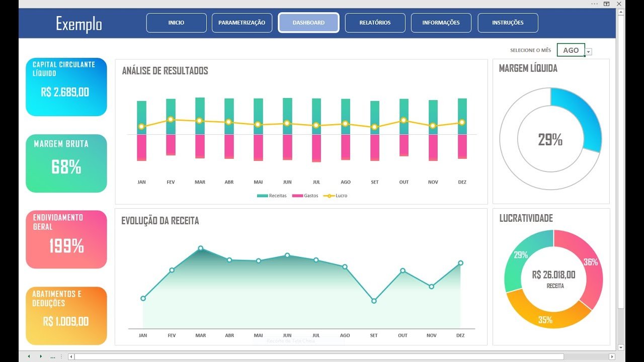
Task: Click the CAPITAL CIRCULANTE LÍQUIDO card
Action: point(66,86)
